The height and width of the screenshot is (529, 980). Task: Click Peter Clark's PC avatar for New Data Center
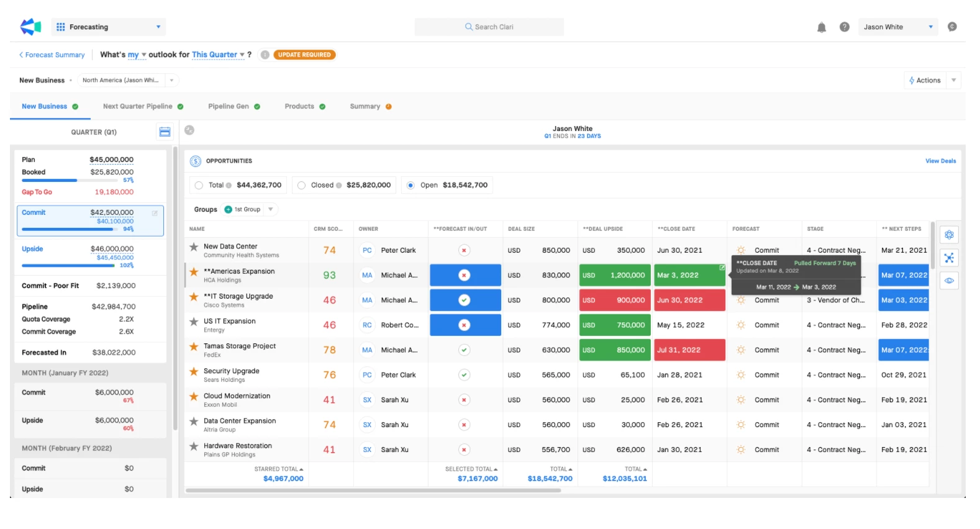(367, 250)
